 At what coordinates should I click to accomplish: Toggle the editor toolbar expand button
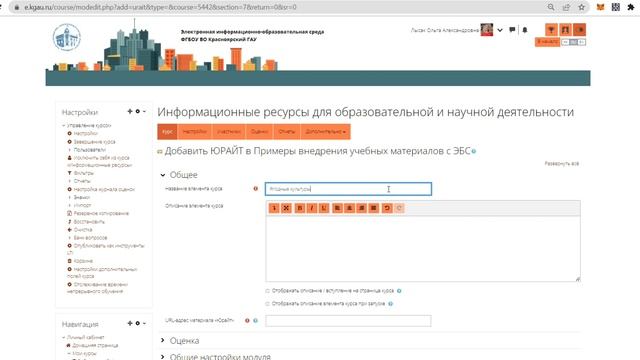pos(274,208)
